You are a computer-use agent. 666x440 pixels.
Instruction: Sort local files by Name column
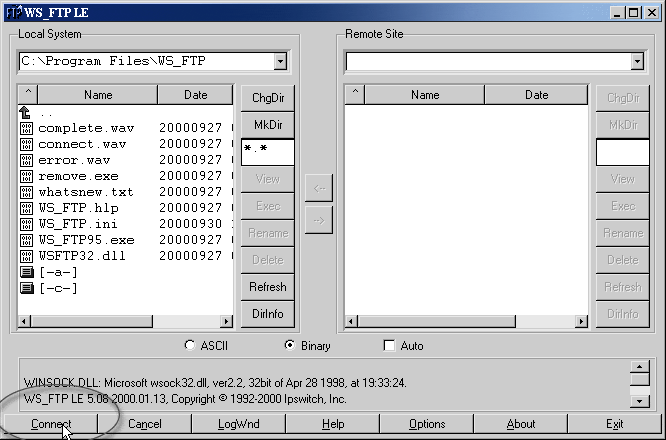point(98,94)
